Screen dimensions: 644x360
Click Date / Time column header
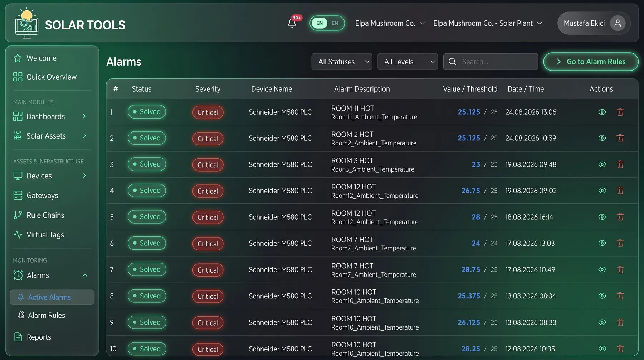(x=526, y=89)
